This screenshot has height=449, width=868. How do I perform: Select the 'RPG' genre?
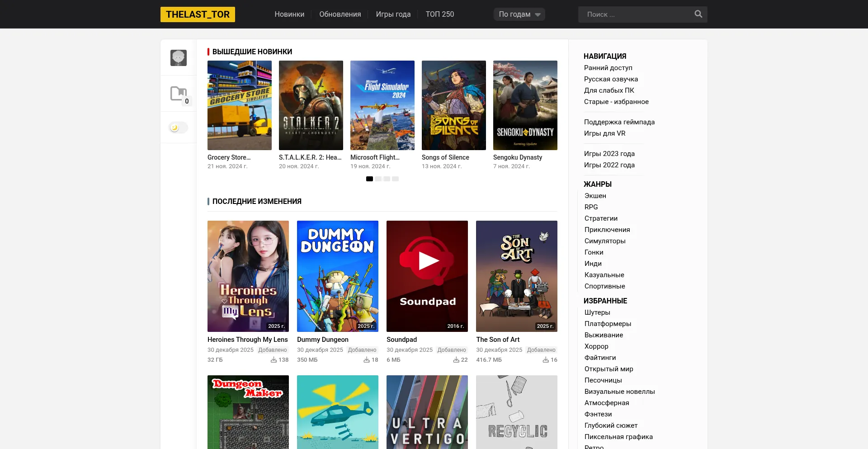point(591,207)
